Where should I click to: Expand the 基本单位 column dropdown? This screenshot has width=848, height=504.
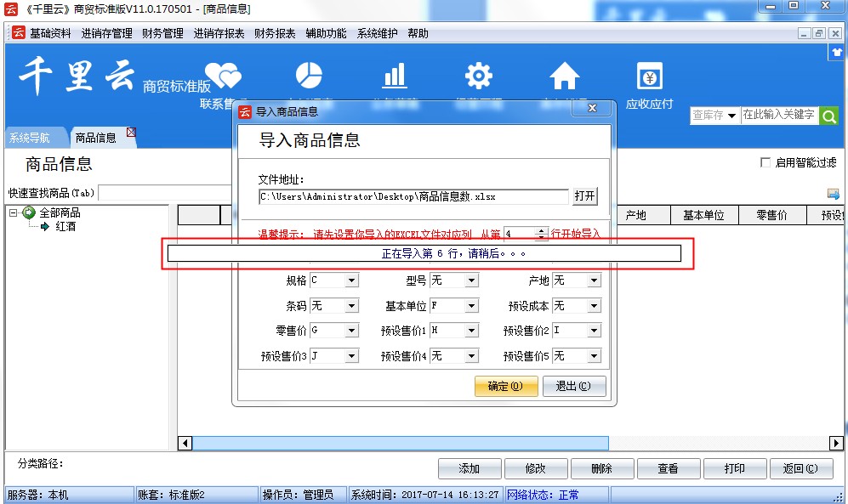471,306
